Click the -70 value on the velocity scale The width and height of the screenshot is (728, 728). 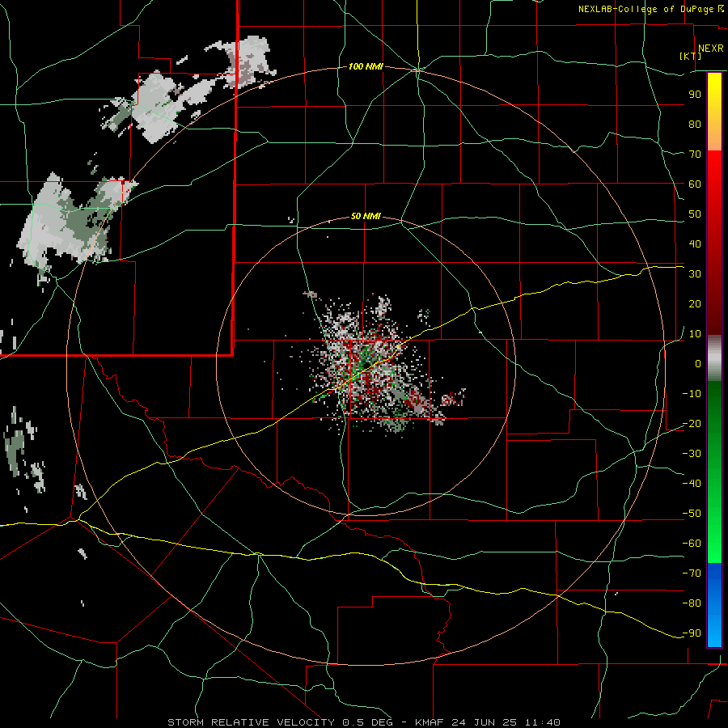[692, 574]
